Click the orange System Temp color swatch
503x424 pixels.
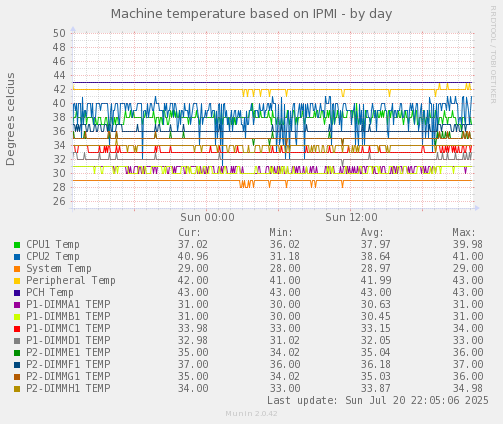[17, 269]
